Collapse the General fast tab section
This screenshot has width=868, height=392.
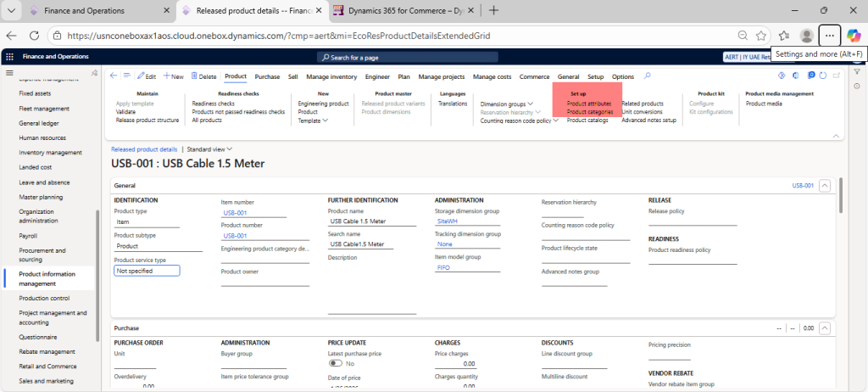825,185
